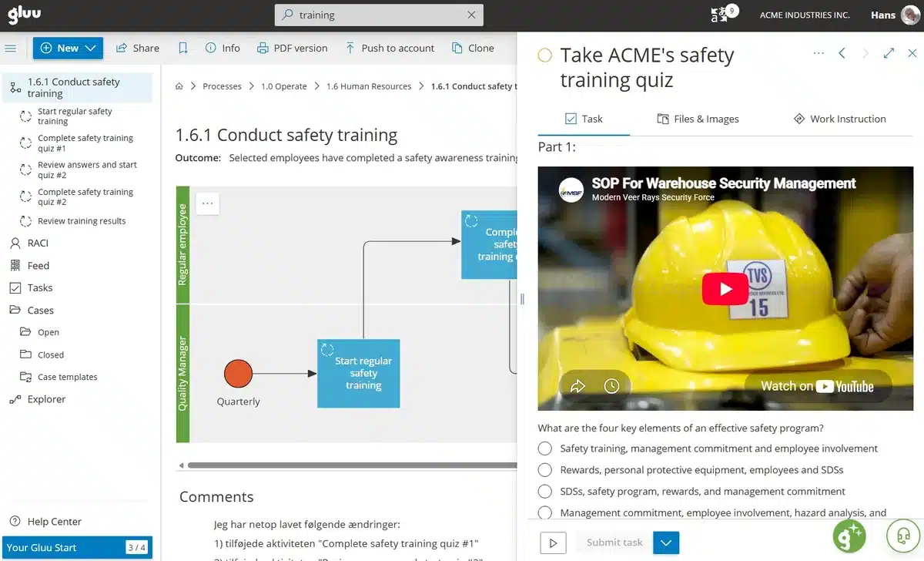
Task: Open 1.0 Operate breadcrumb link
Action: (284, 86)
